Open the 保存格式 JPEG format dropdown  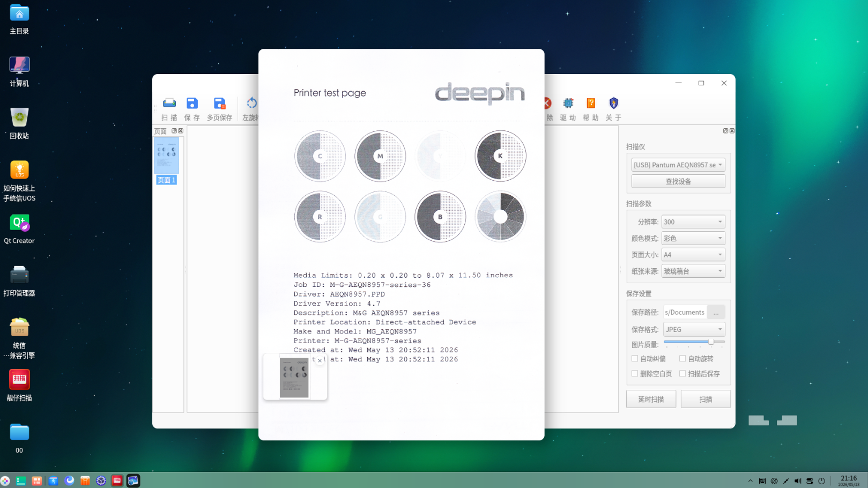(x=694, y=329)
